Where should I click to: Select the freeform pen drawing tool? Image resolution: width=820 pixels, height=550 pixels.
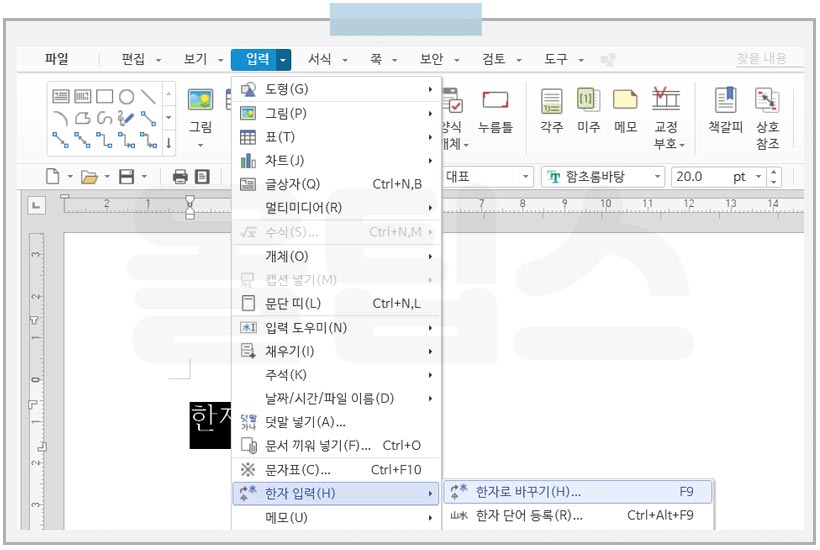(126, 118)
